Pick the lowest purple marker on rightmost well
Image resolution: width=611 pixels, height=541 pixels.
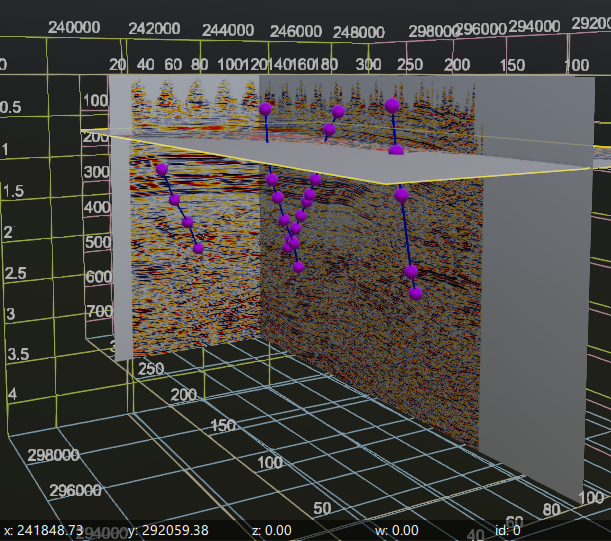[415, 293]
